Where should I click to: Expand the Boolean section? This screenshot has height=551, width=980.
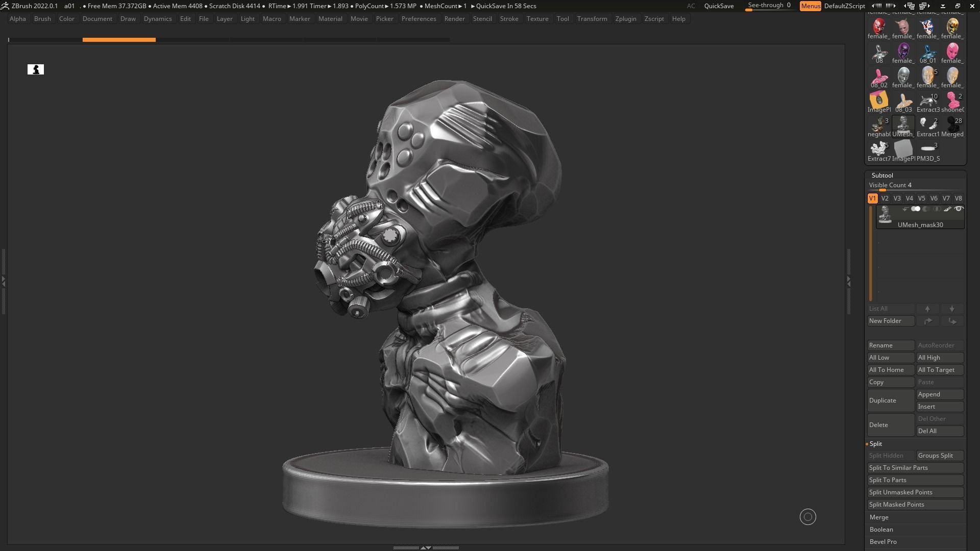pyautogui.click(x=881, y=530)
